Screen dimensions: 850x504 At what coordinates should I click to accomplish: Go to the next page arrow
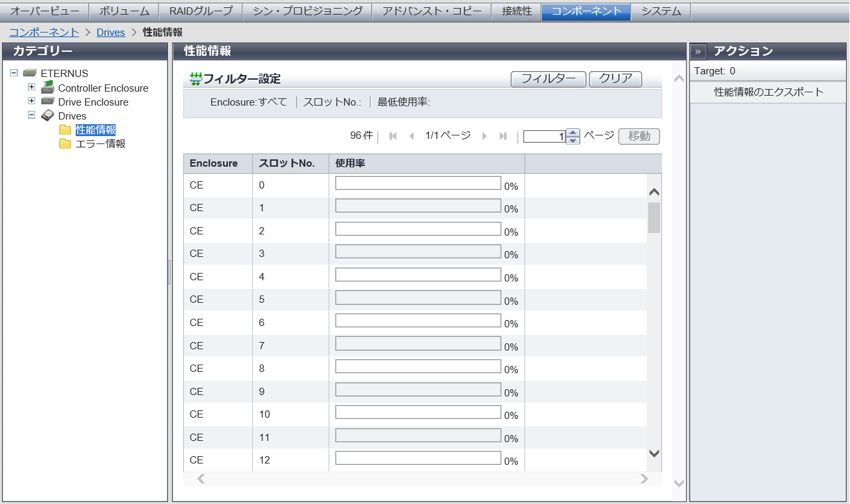coord(485,136)
